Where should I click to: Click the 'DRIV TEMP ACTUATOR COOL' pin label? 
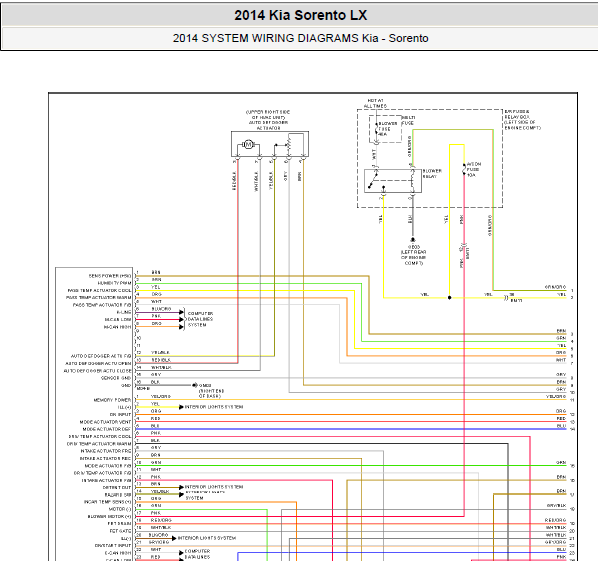coord(100,437)
